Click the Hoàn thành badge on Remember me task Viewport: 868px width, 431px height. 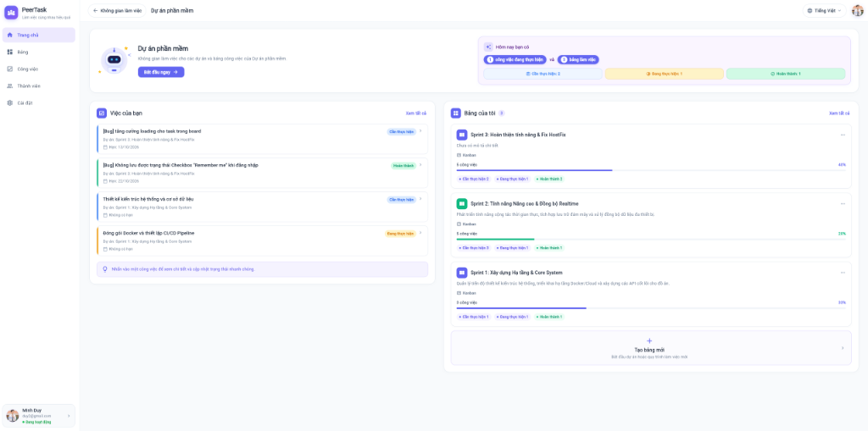pyautogui.click(x=403, y=165)
